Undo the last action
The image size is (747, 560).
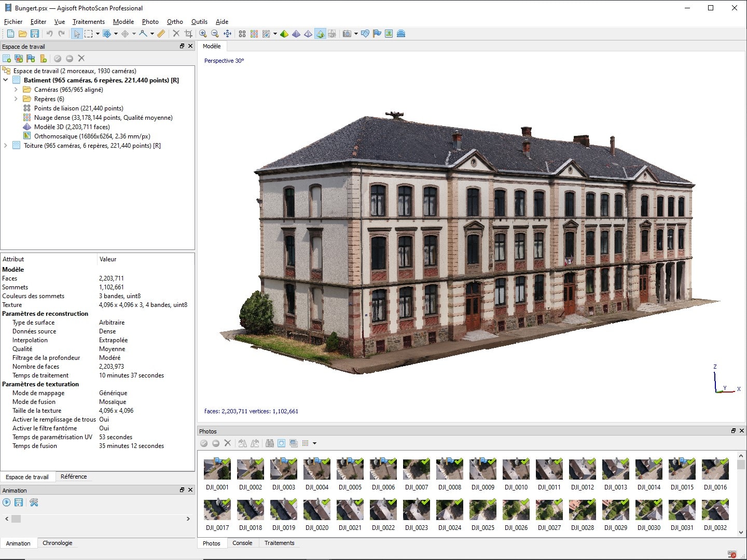(49, 33)
